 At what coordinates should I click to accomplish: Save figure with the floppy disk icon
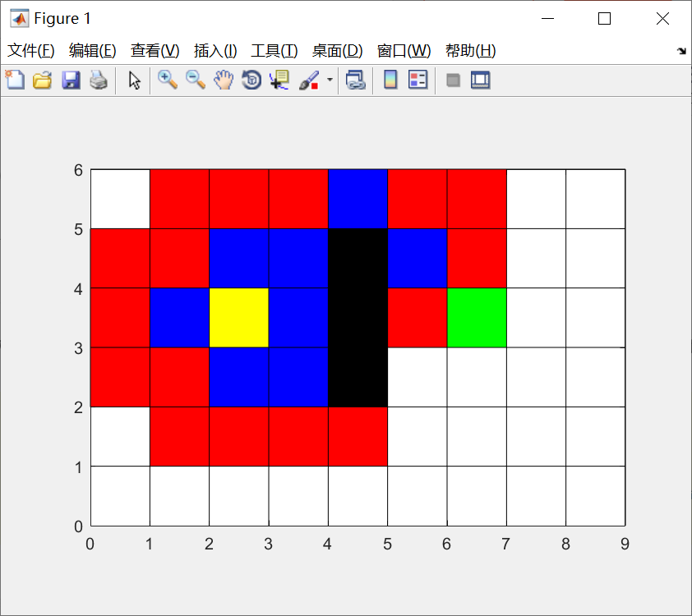tap(71, 80)
